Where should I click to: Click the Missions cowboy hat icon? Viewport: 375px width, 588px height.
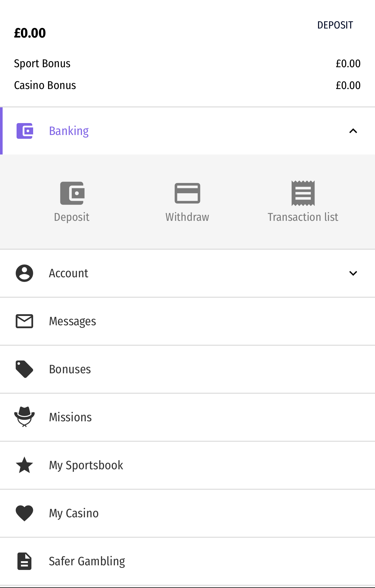coord(24,417)
